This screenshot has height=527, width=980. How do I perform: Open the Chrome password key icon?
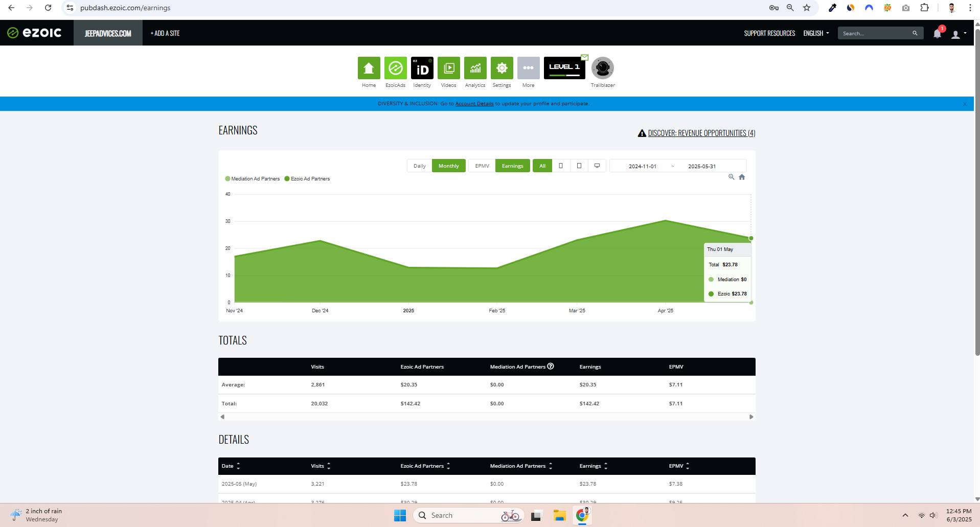pyautogui.click(x=774, y=8)
